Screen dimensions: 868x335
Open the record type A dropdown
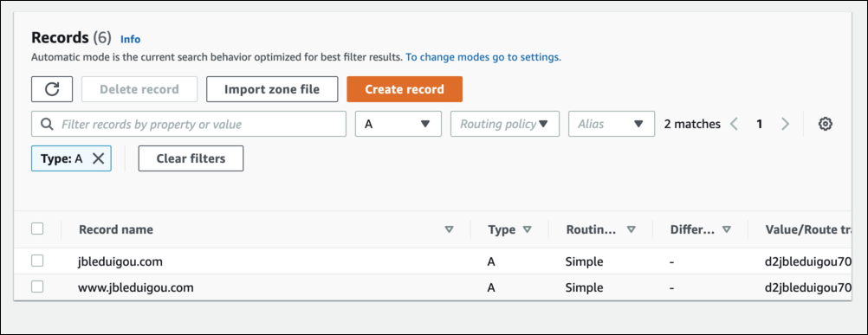click(x=398, y=124)
